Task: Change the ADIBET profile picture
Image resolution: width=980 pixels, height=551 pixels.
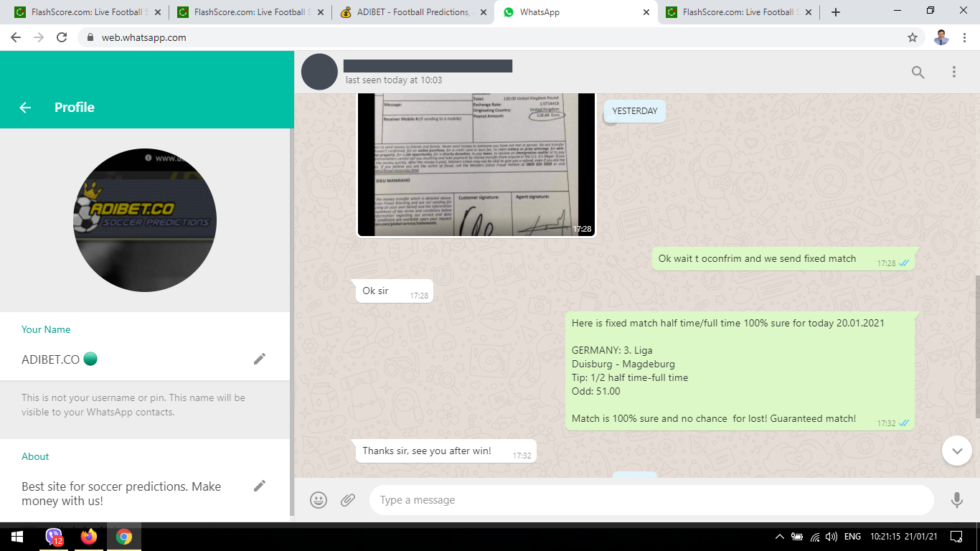Action: pyautogui.click(x=145, y=220)
